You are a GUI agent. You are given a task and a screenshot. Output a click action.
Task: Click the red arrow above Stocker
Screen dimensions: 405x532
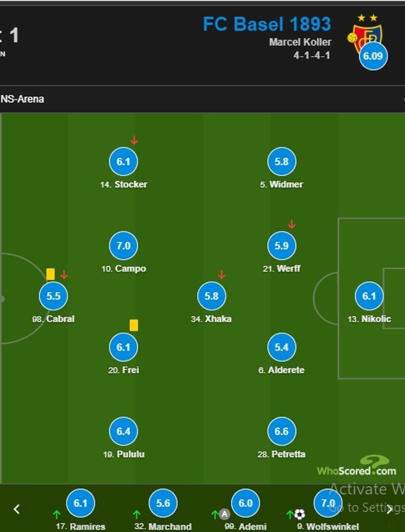pyautogui.click(x=133, y=140)
